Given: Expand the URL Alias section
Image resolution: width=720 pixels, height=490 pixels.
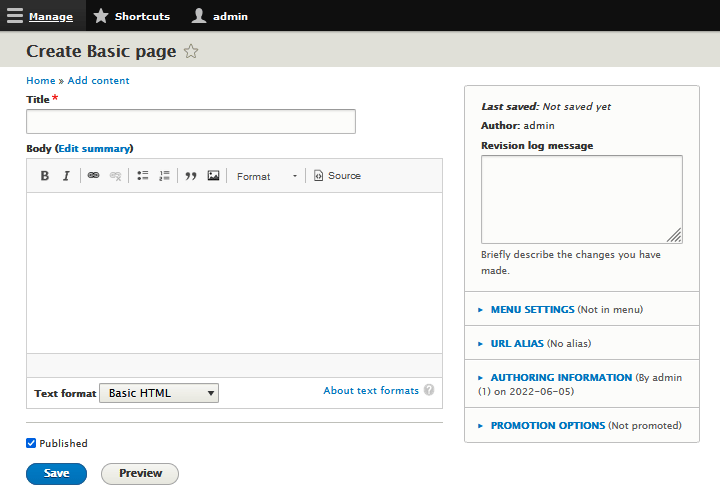Looking at the screenshot, I should pyautogui.click(x=517, y=343).
